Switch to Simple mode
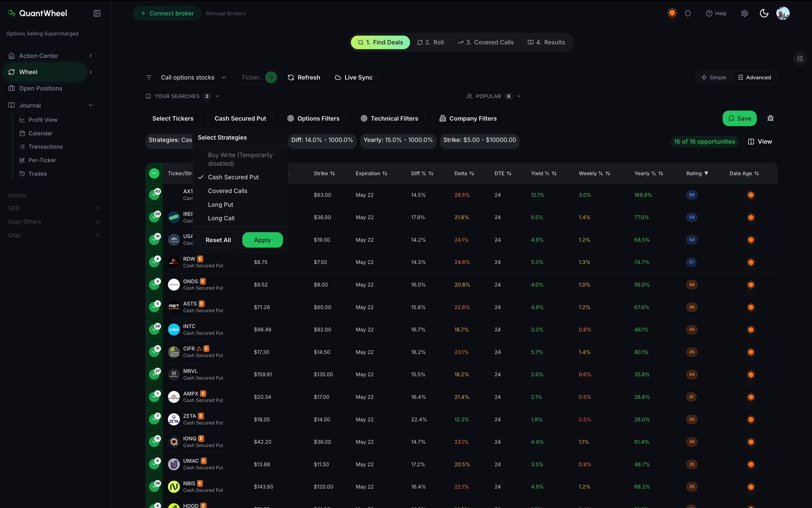 [713, 78]
